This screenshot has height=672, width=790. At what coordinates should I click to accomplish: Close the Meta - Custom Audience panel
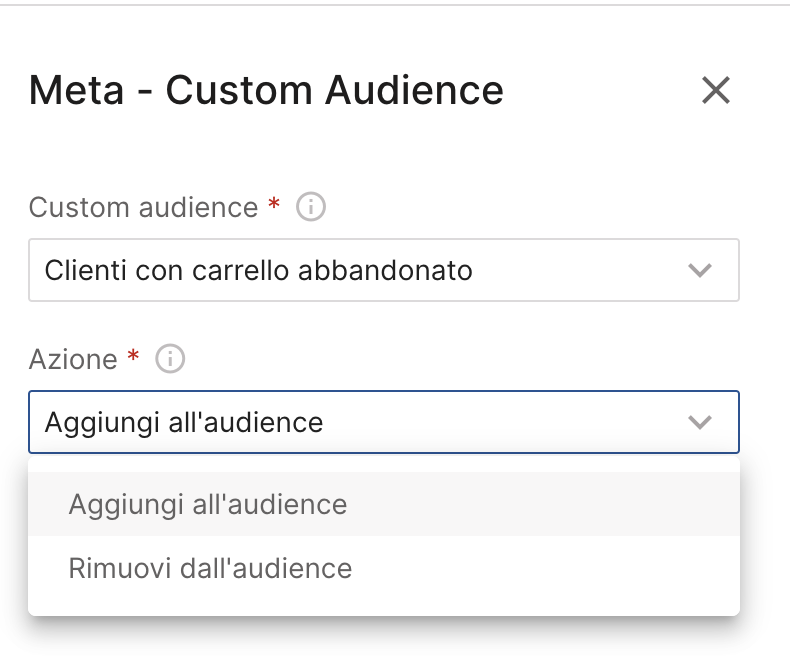pyautogui.click(x=716, y=91)
